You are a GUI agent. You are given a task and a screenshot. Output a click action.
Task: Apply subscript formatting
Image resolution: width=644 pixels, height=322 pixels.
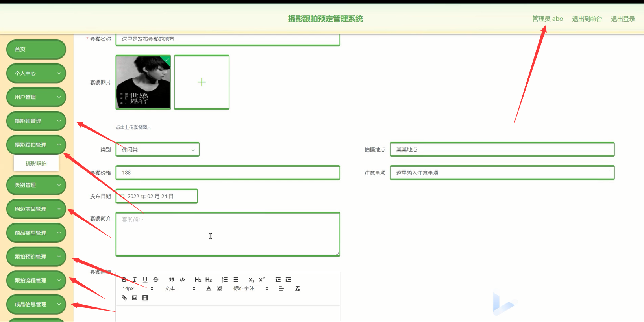coord(251,279)
